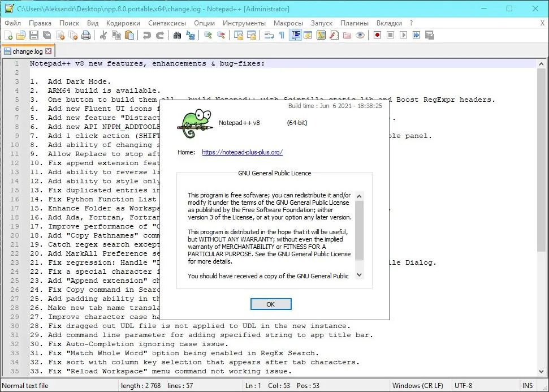Toggle Show All Characters paragraph icon
549x392 pixels.
click(x=281, y=35)
